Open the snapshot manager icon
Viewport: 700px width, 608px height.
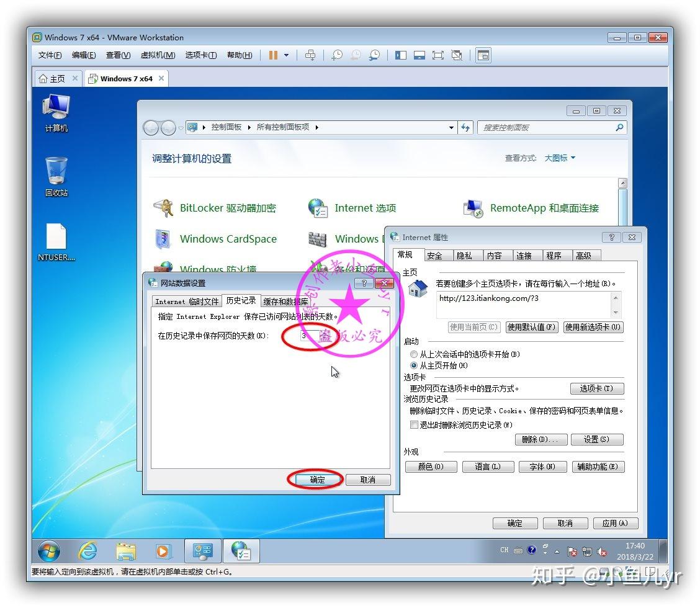pos(374,55)
